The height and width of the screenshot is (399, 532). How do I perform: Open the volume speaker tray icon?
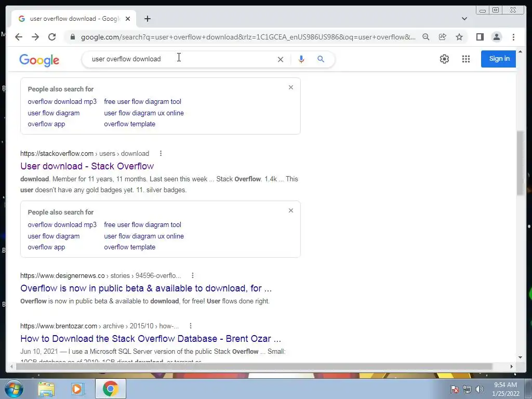pyautogui.click(x=480, y=389)
